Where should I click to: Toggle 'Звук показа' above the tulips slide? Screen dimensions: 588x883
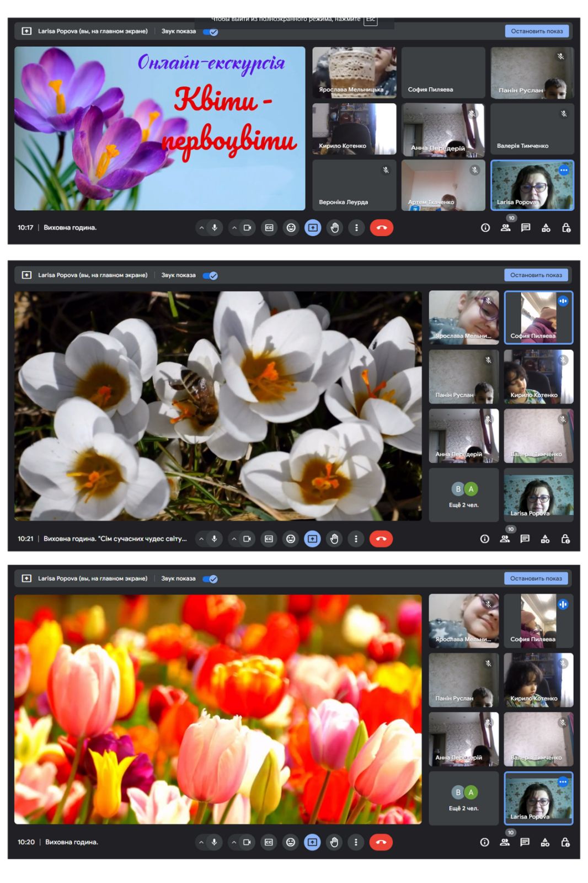click(x=210, y=579)
